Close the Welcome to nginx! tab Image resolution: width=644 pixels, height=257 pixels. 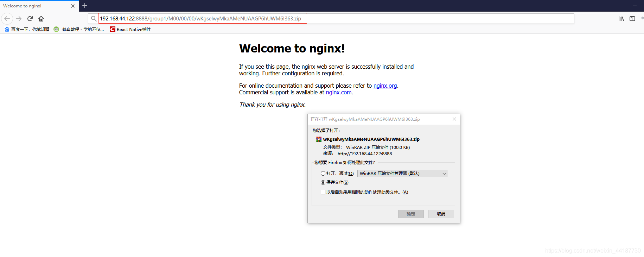pyautogui.click(x=73, y=6)
